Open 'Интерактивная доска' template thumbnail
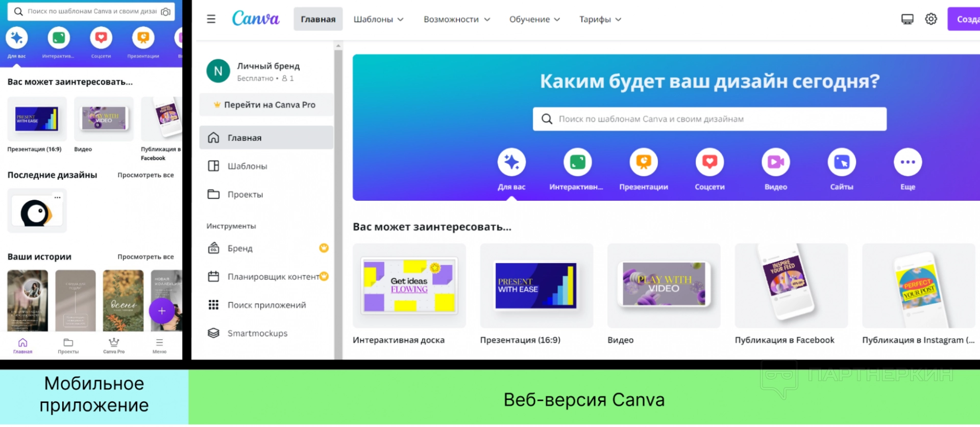Viewport: 980px width, 427px height. click(409, 286)
